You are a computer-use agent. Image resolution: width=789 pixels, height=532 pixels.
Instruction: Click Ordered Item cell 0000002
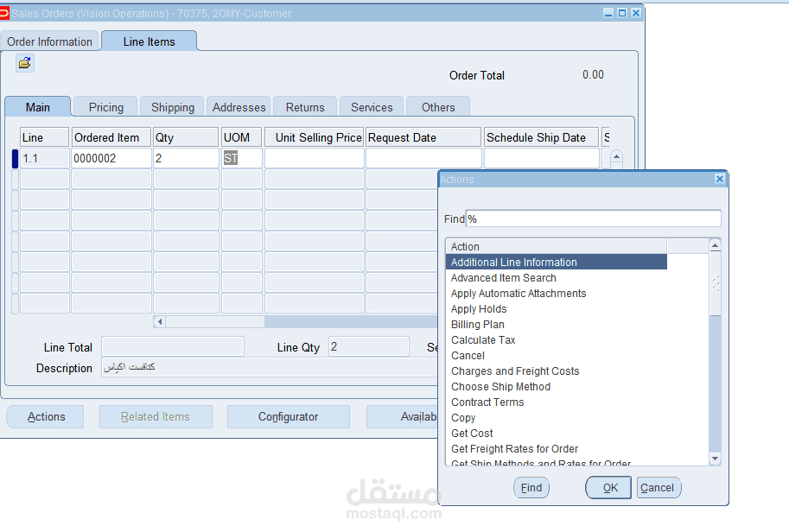click(x=111, y=158)
